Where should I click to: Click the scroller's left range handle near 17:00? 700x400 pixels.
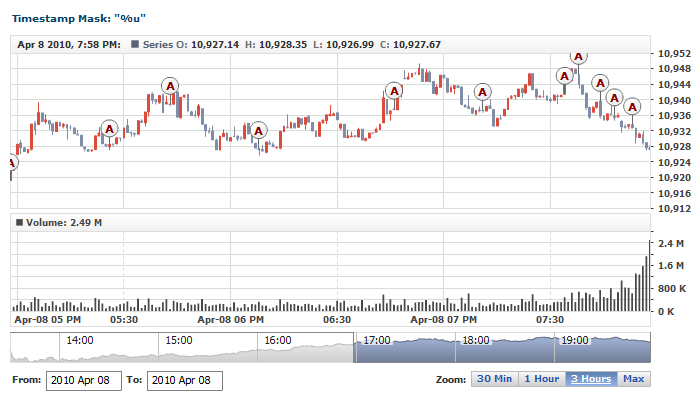[355, 350]
